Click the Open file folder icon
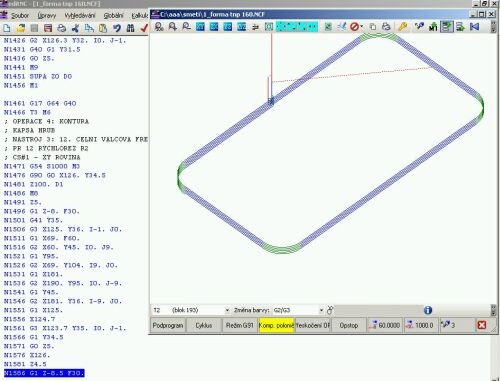The height and width of the screenshot is (381, 500). click(21, 28)
